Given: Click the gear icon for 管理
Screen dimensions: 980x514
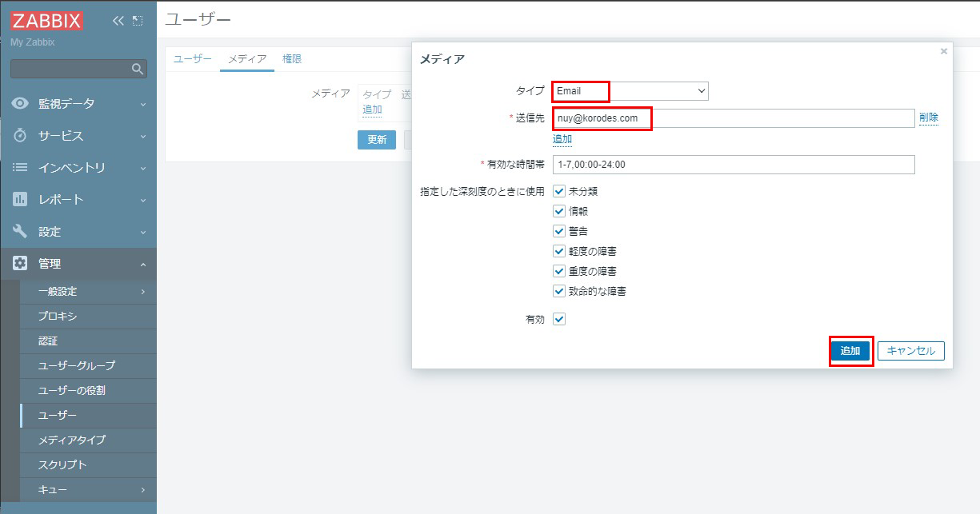Looking at the screenshot, I should point(20,264).
